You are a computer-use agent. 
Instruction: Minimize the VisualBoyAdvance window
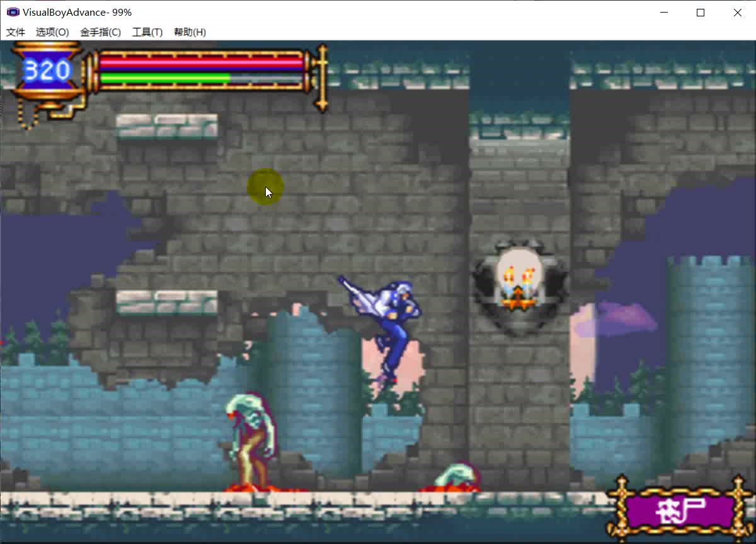pos(663,12)
